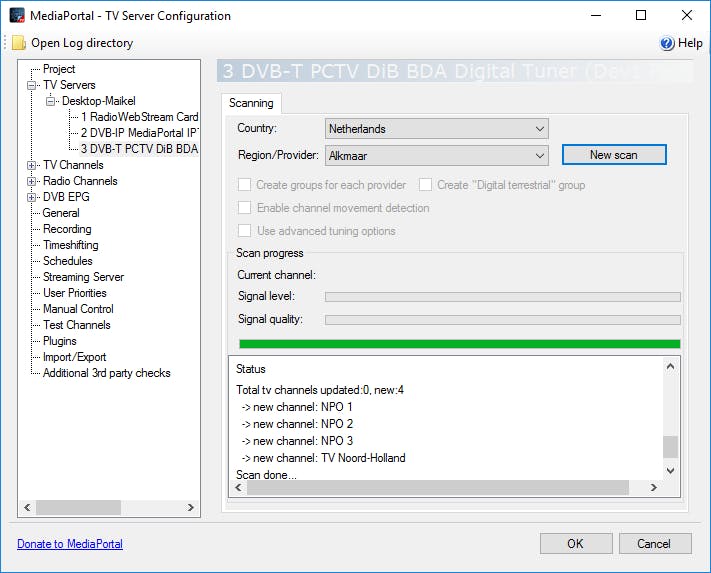Open the Region/Provider dropdown showing Alkmaar

[437, 155]
